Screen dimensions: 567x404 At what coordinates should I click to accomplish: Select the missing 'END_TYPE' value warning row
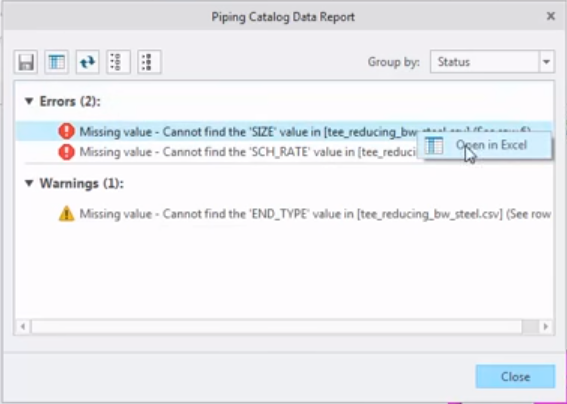click(x=284, y=214)
